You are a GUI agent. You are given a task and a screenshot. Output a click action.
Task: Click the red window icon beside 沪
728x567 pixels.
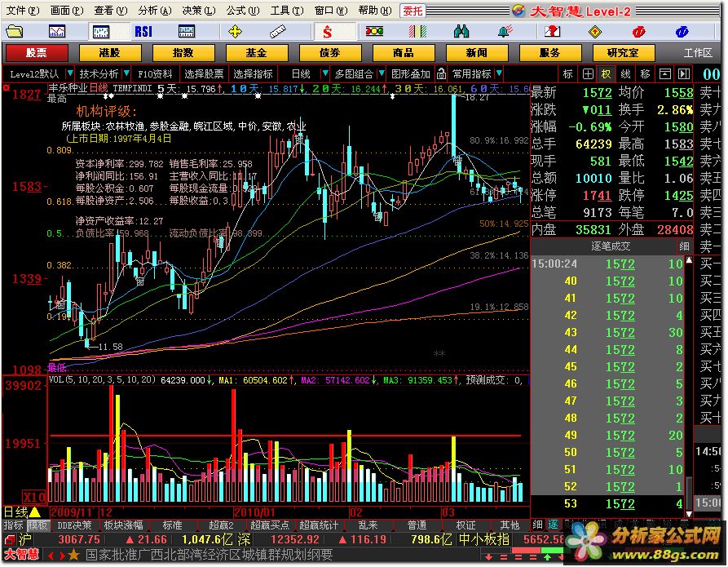coord(9,539)
